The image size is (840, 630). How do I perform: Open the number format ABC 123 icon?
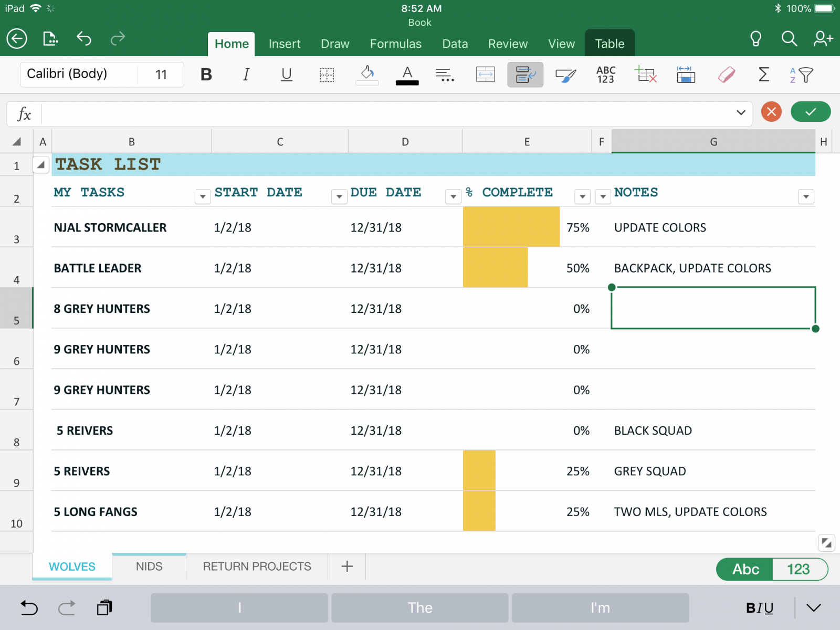605,75
